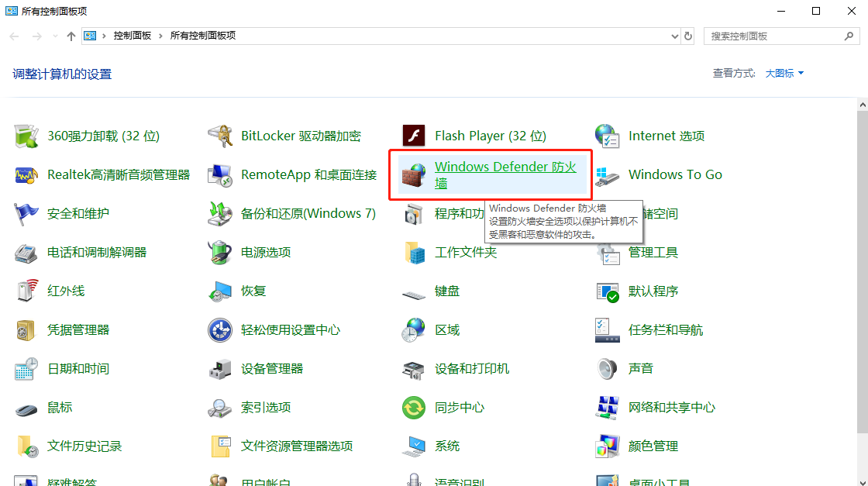
Task: Click the 默认程序 icon
Action: pyautogui.click(x=608, y=291)
